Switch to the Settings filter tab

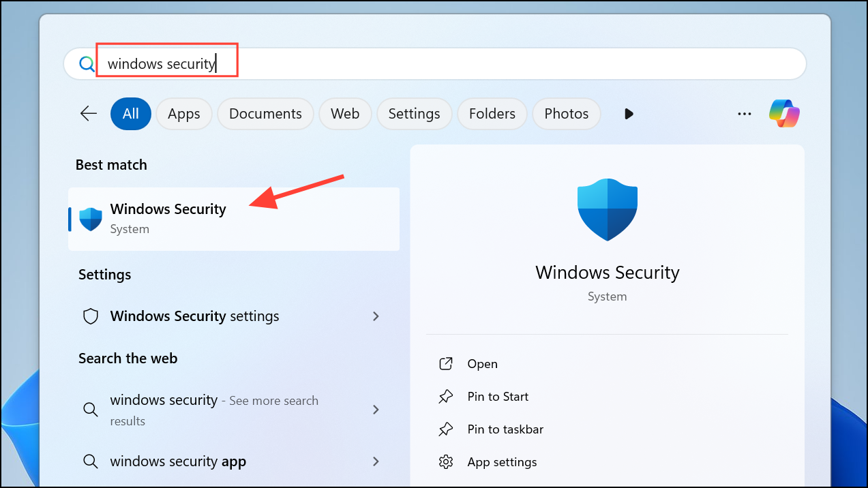pyautogui.click(x=414, y=114)
